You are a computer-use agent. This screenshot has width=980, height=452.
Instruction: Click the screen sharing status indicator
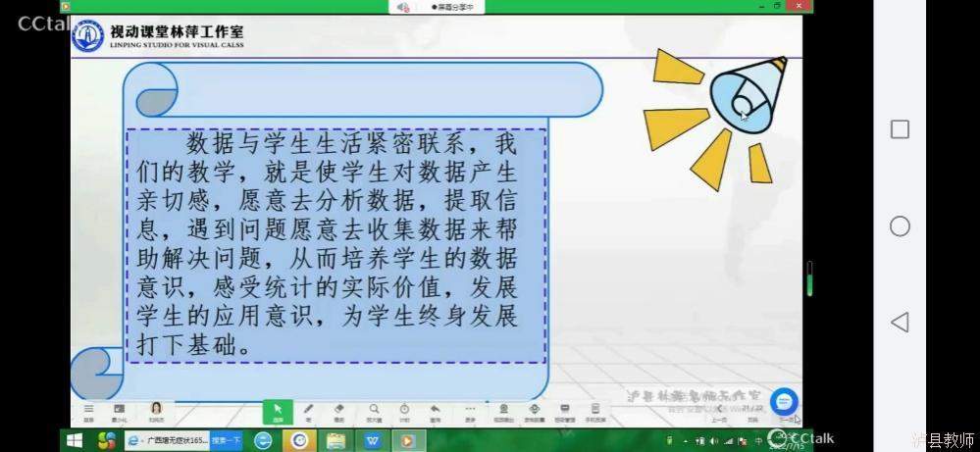pyautogui.click(x=452, y=7)
